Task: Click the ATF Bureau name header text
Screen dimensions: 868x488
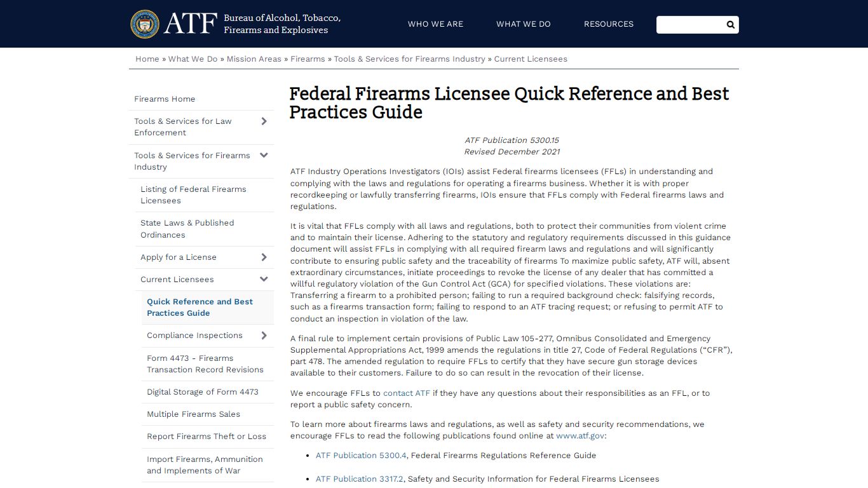Action: pos(282,24)
